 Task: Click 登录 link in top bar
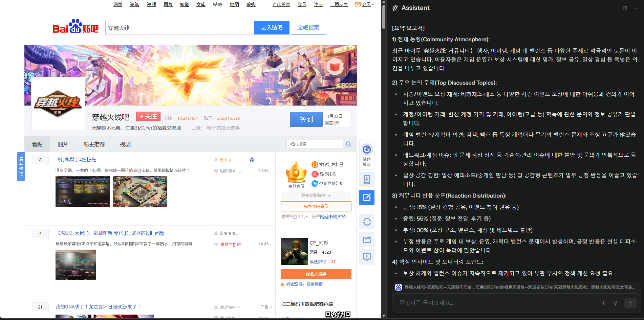click(302, 4)
